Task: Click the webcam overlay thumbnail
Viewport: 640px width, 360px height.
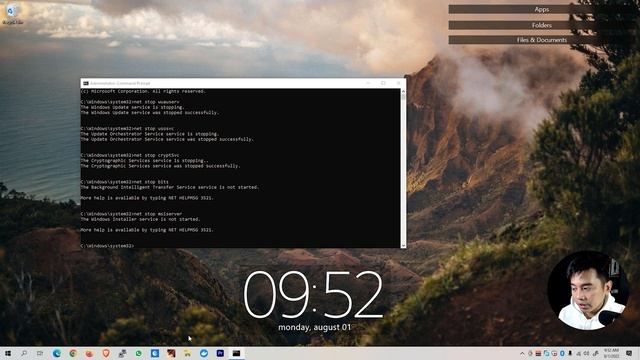Action: pyautogui.click(x=588, y=291)
